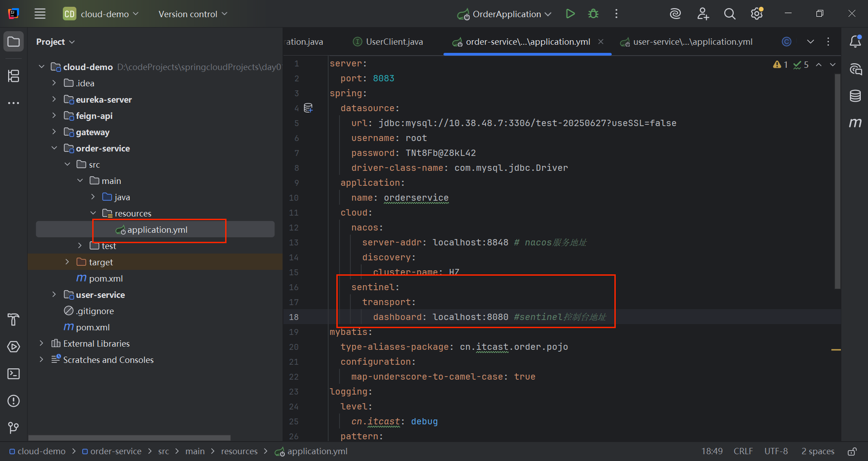Image resolution: width=868 pixels, height=461 pixels.
Task: Switch to user-service application.yml tab
Action: [686, 42]
